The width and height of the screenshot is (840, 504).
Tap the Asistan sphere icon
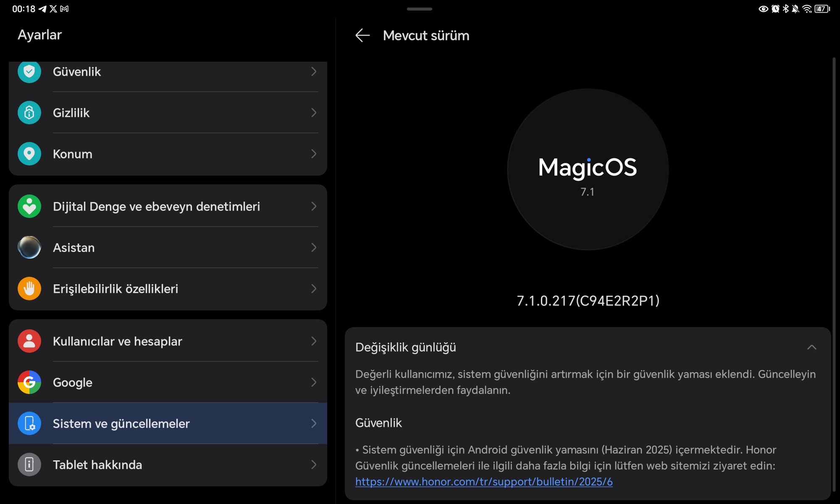click(29, 247)
